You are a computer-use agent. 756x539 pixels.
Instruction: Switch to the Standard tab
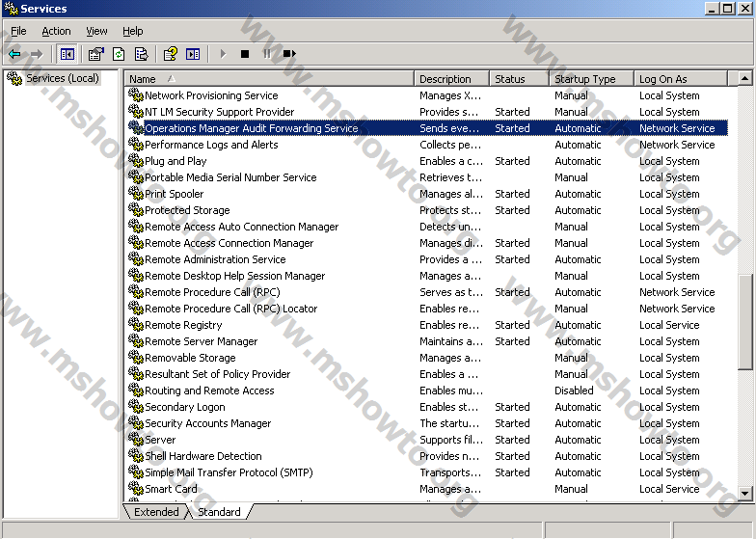(x=219, y=511)
